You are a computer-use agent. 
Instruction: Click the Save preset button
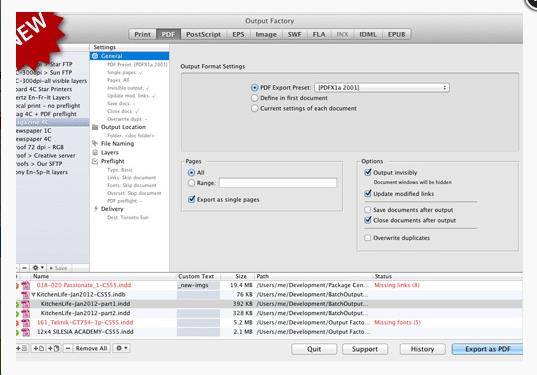tap(59, 268)
